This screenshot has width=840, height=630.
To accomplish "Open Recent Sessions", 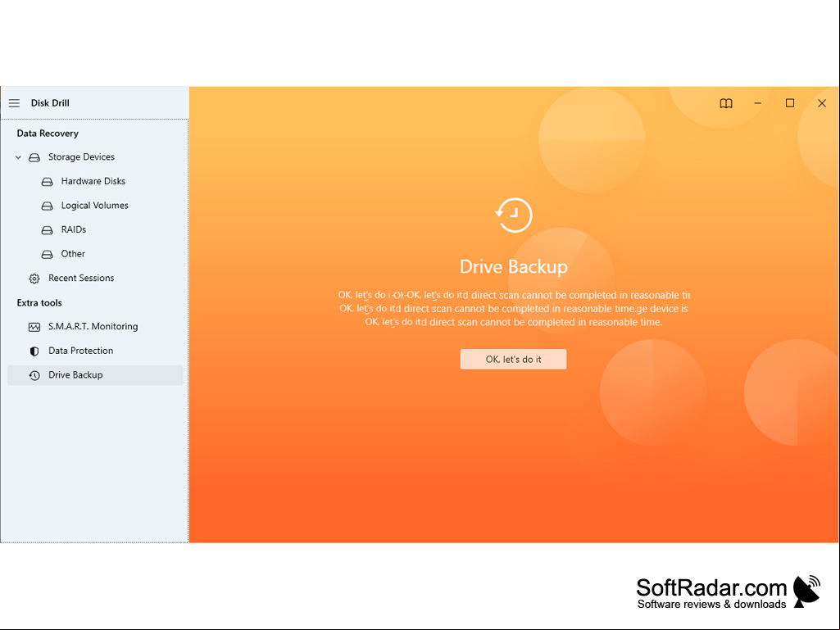I will coord(81,278).
